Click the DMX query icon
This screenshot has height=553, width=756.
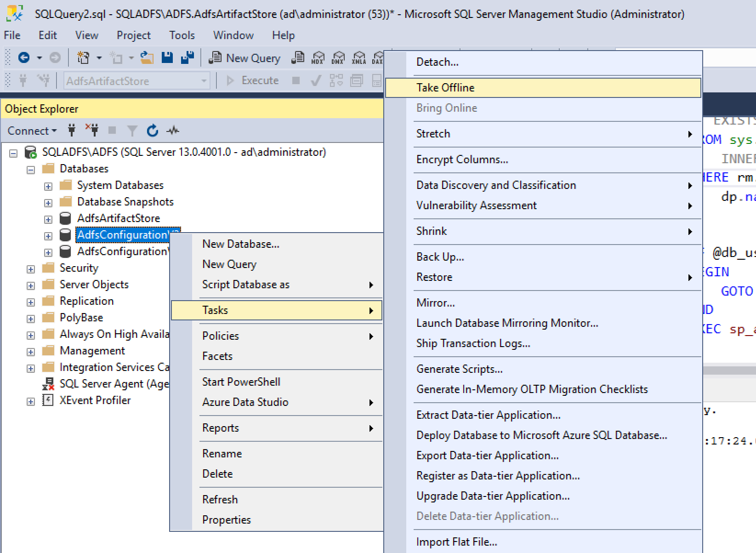pos(338,57)
